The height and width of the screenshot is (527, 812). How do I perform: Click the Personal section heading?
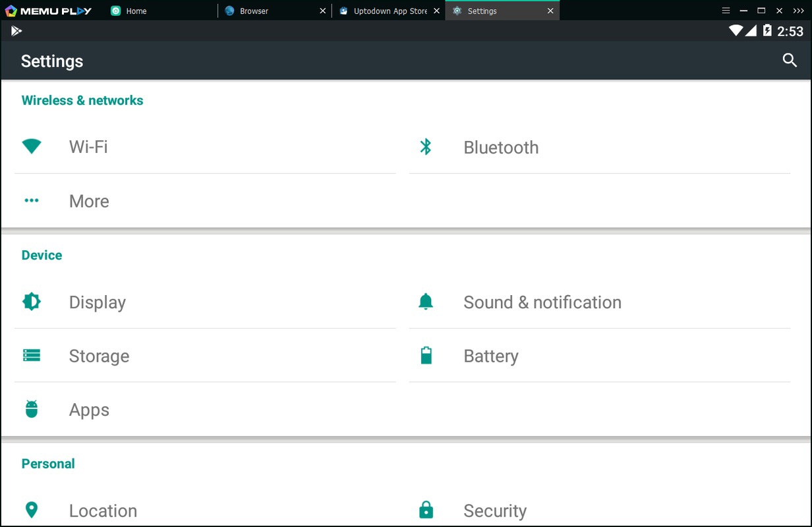coord(48,463)
